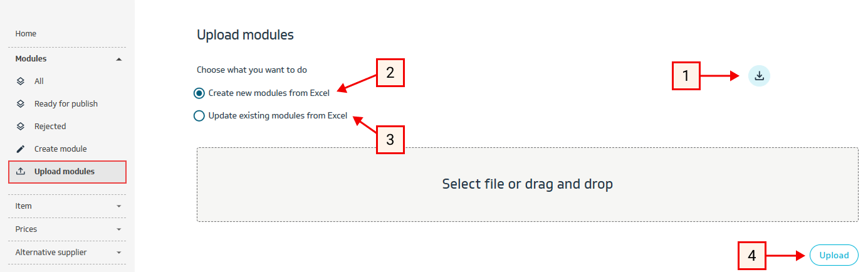Open Rejected modules page
This screenshot has width=868, height=272.
coord(50,127)
